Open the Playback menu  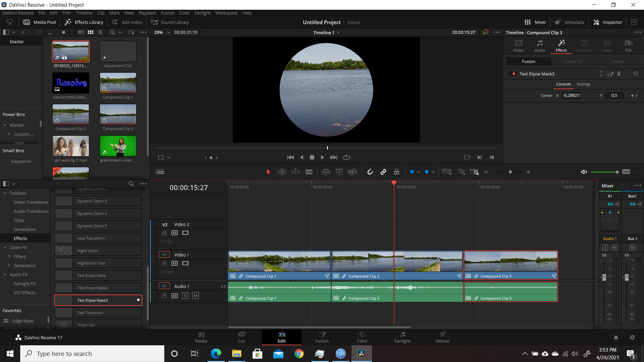point(147,13)
